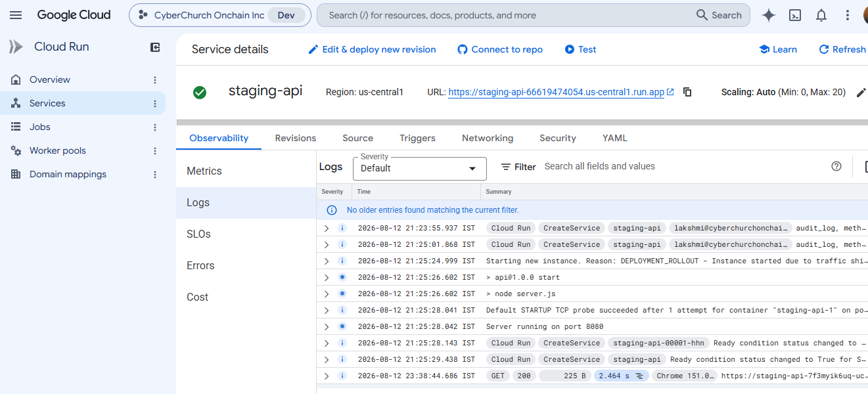Open Errors in the observability sidebar
868x394 pixels.
246,265
